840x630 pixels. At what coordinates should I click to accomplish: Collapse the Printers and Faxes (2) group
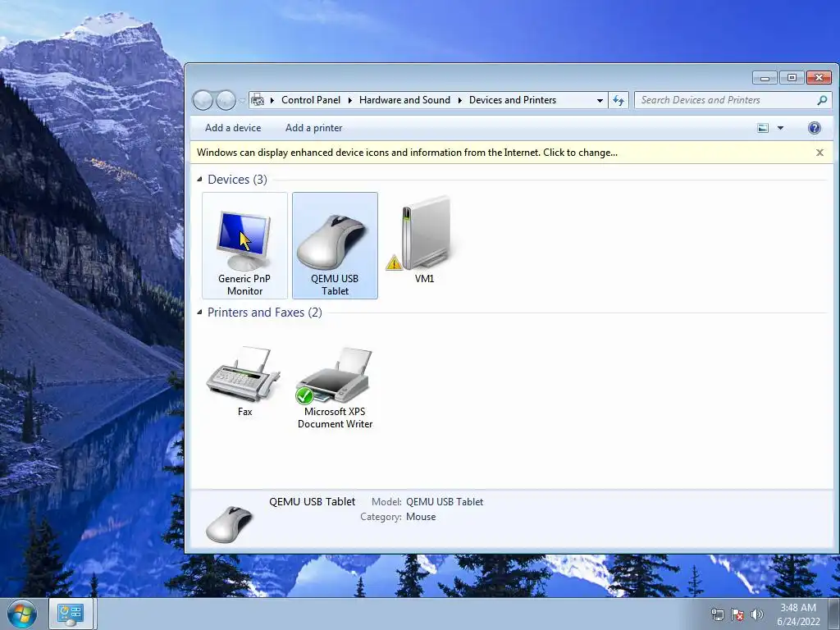(x=199, y=313)
